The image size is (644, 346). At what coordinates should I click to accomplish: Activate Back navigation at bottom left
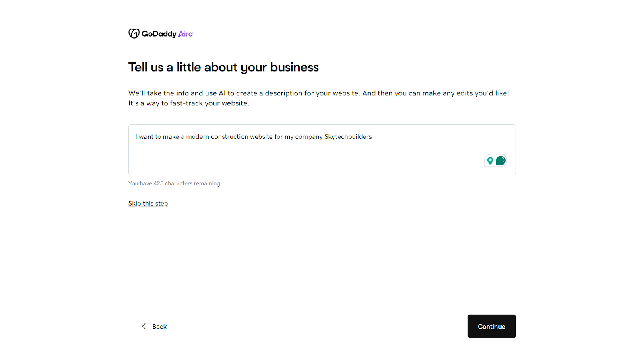[154, 326]
